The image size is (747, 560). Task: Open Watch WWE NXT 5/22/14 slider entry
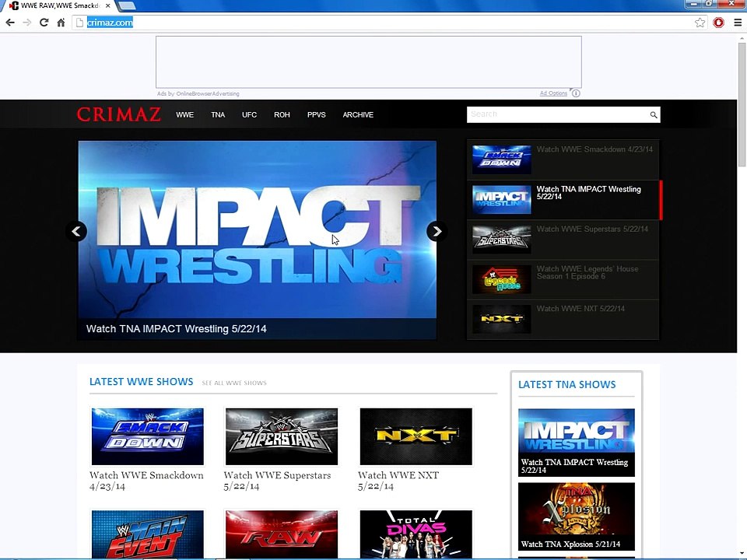tap(563, 319)
